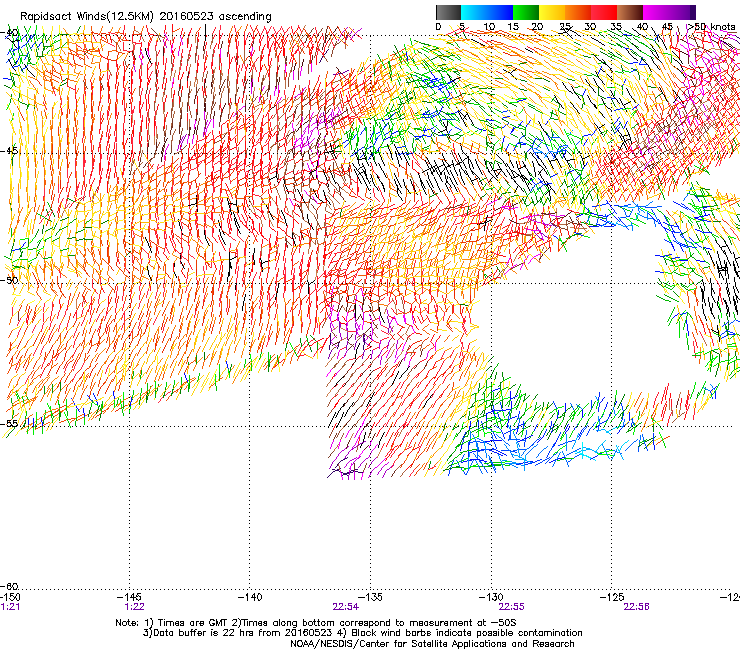Click the legend label "30"
Screen dimensions: 740x650
coord(590,27)
